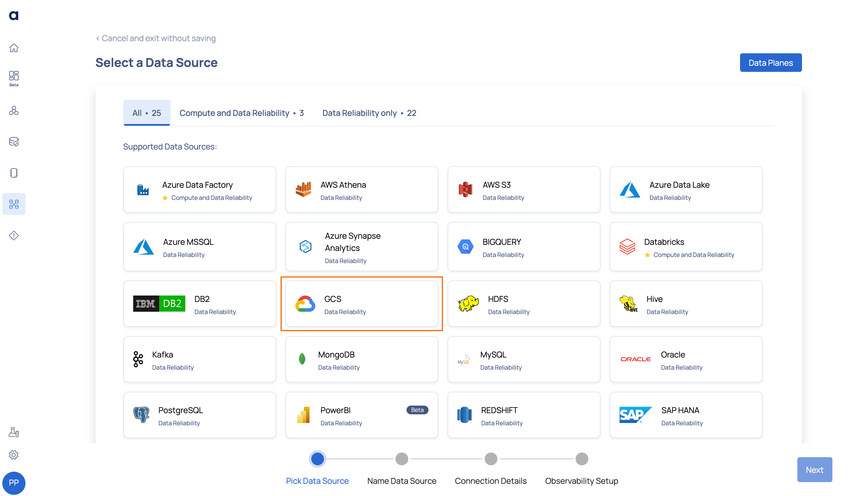Click the Hive bee logo icon
The height and width of the screenshot is (496, 868).
(x=628, y=304)
